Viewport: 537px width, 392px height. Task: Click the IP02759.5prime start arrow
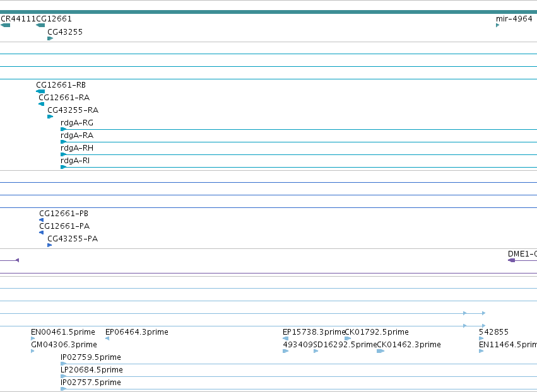(x=63, y=364)
